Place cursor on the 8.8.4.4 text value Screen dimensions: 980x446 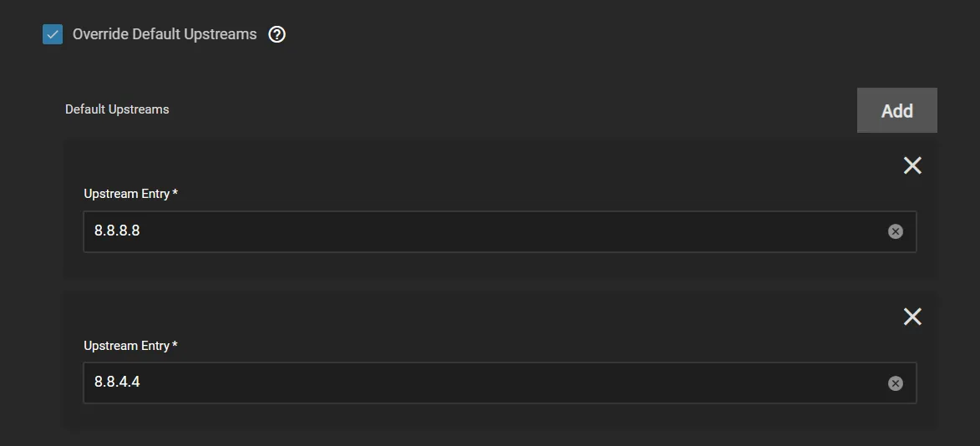(117, 383)
